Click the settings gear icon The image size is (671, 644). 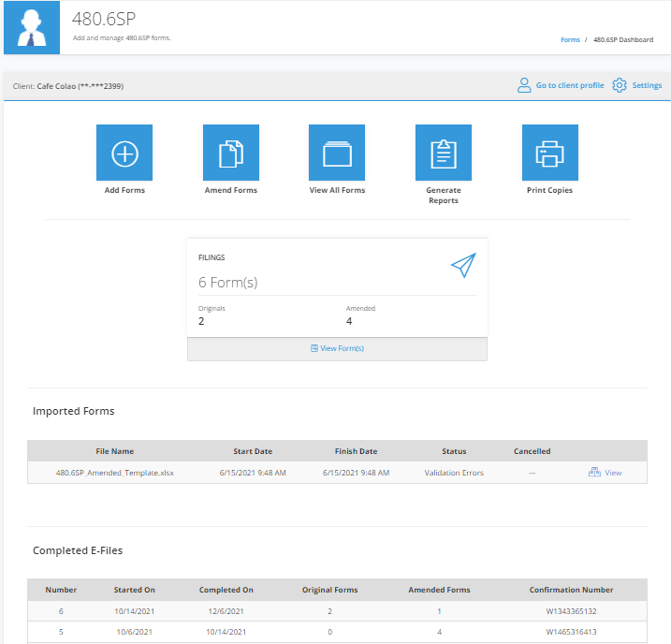point(620,85)
